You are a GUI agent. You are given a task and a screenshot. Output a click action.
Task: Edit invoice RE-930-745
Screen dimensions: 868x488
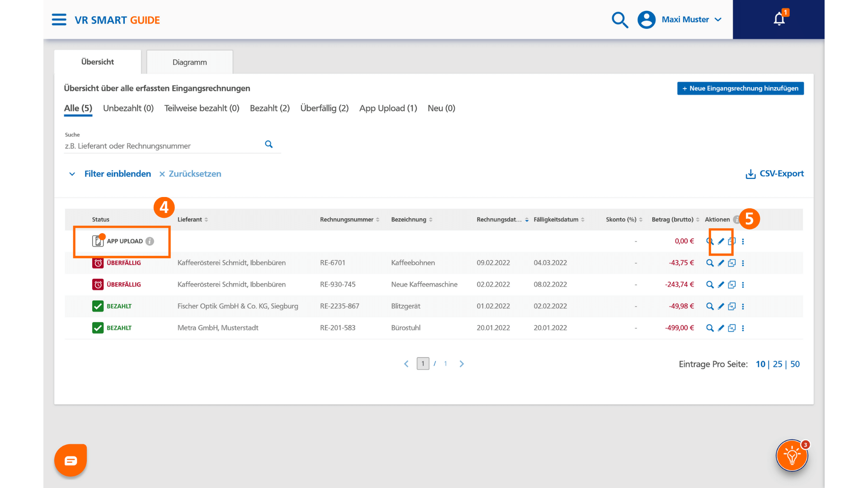click(721, 285)
